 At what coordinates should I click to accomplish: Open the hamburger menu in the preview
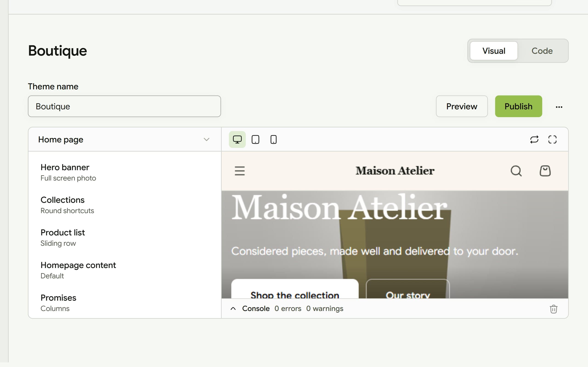pyautogui.click(x=240, y=171)
